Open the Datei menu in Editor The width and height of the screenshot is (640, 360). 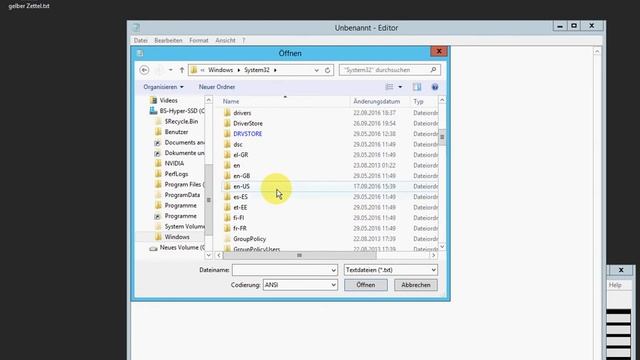140,40
